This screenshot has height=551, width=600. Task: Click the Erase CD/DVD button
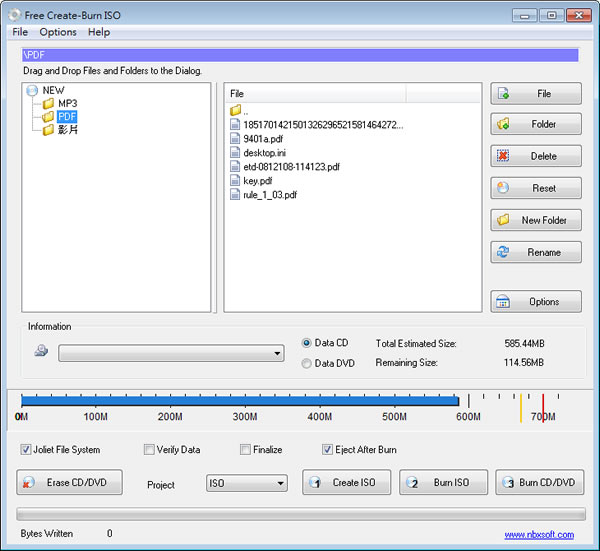click(69, 483)
